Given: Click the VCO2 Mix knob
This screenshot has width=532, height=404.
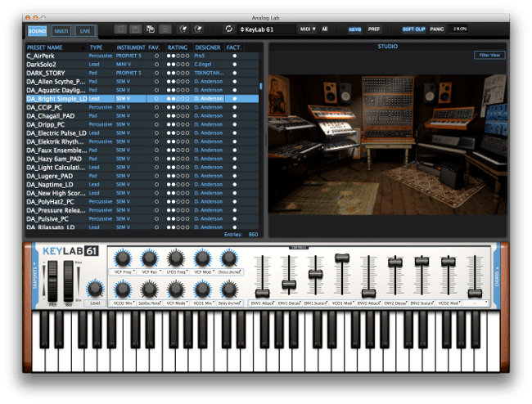Looking at the screenshot, I should point(123,290).
